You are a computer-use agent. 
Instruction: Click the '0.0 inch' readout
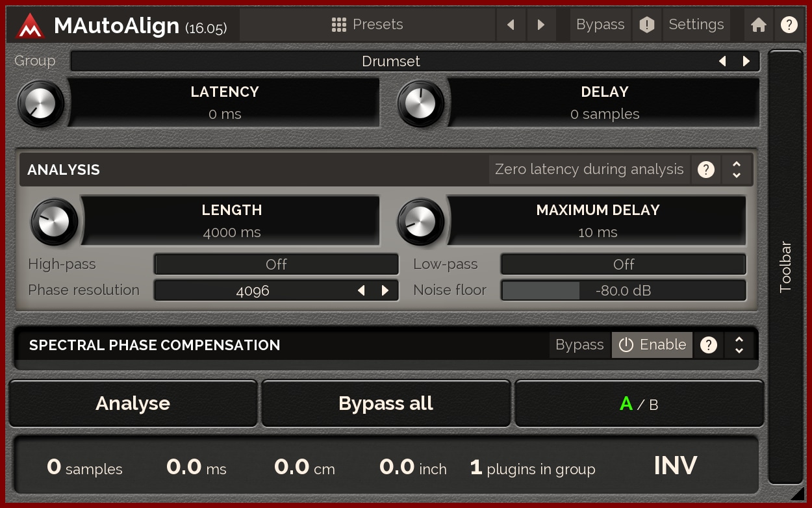tap(413, 466)
